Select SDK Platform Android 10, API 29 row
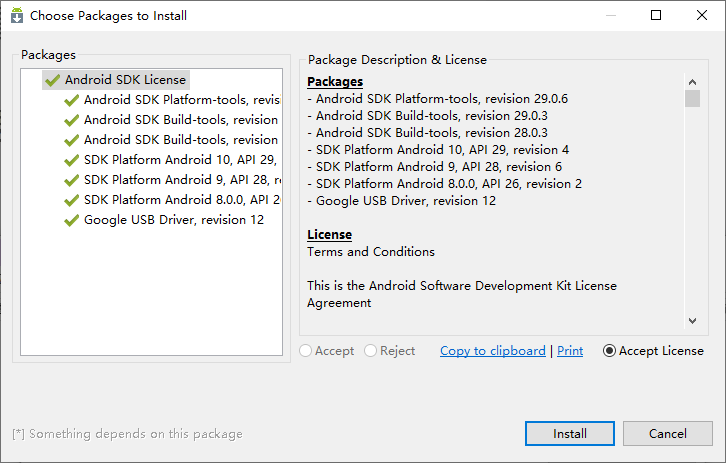Image resolution: width=726 pixels, height=463 pixels. coord(172,160)
